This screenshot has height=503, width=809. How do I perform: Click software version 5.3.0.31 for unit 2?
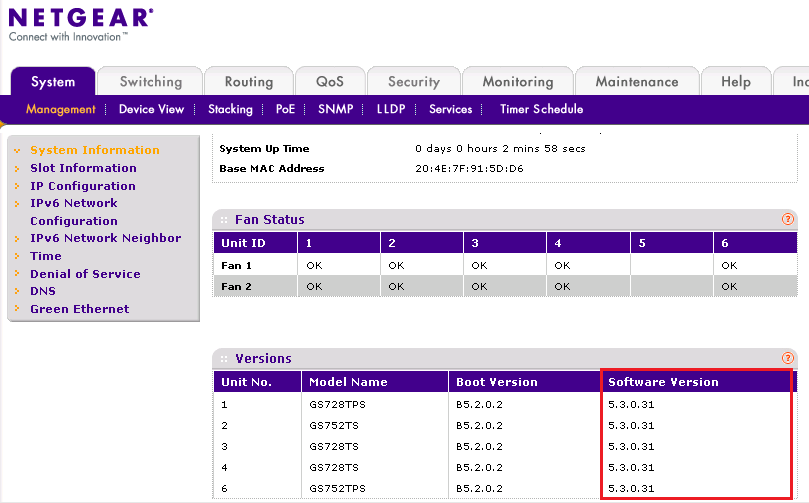click(631, 426)
